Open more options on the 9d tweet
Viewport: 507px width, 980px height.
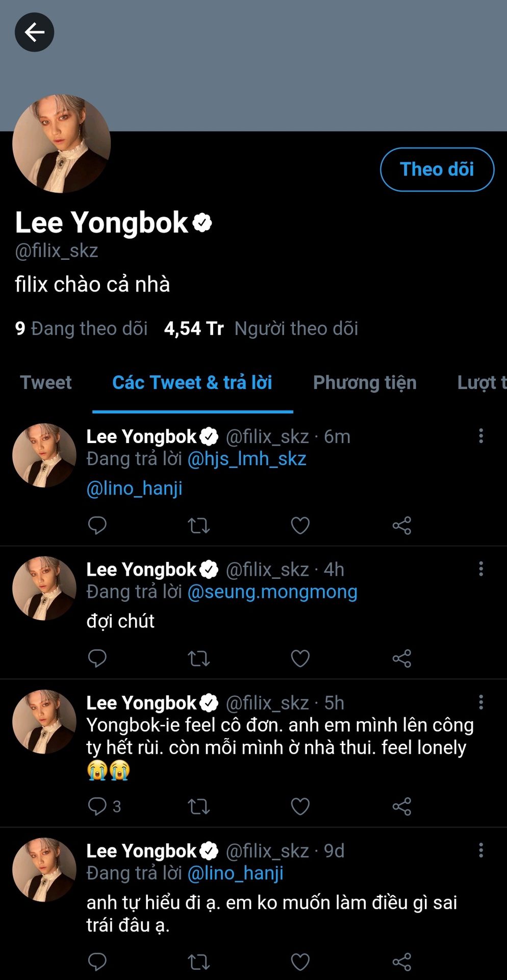click(x=480, y=850)
